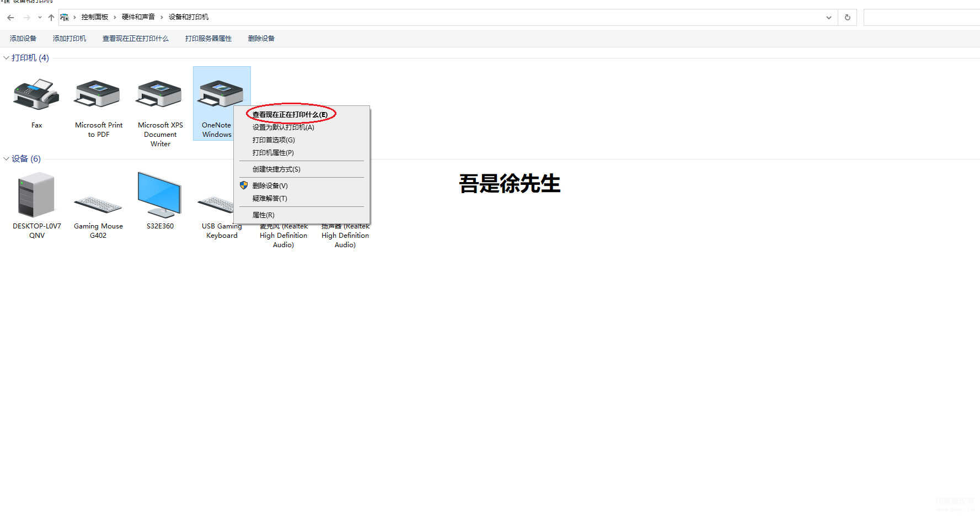This screenshot has height=517, width=980.
Task: Click the refresh icon in address bar
Action: click(847, 17)
